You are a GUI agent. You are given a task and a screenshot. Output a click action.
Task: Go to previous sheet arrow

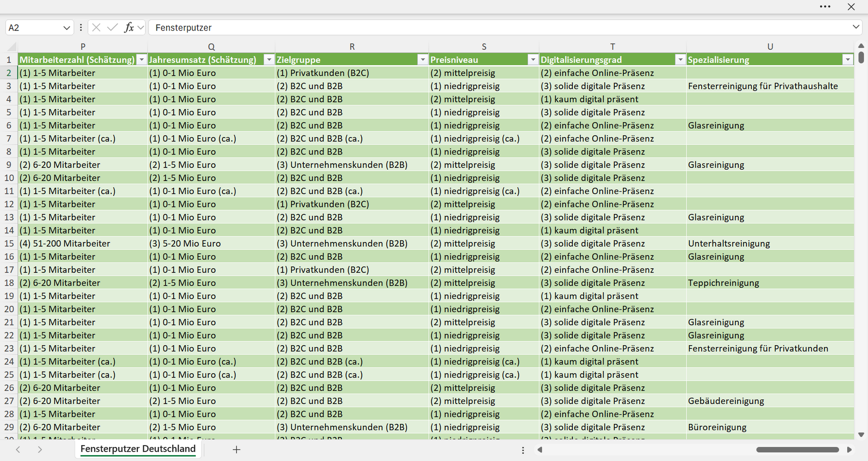coord(18,449)
